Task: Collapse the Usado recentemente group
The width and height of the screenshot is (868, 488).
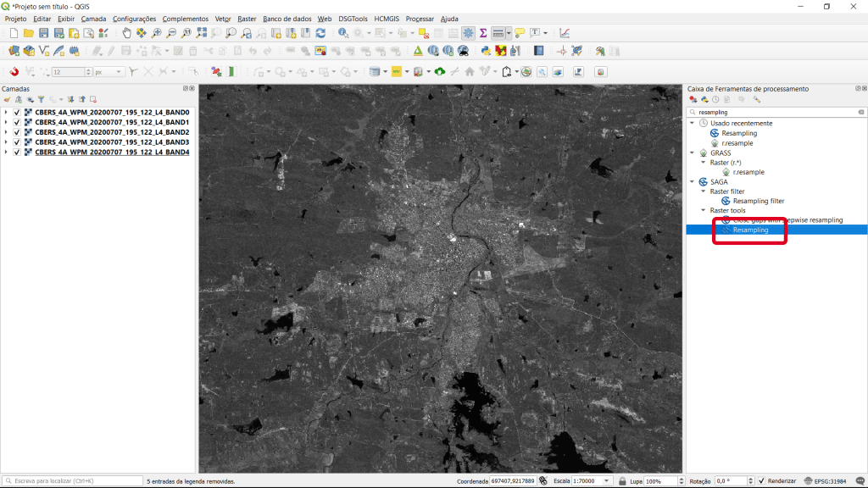Action: (x=692, y=123)
